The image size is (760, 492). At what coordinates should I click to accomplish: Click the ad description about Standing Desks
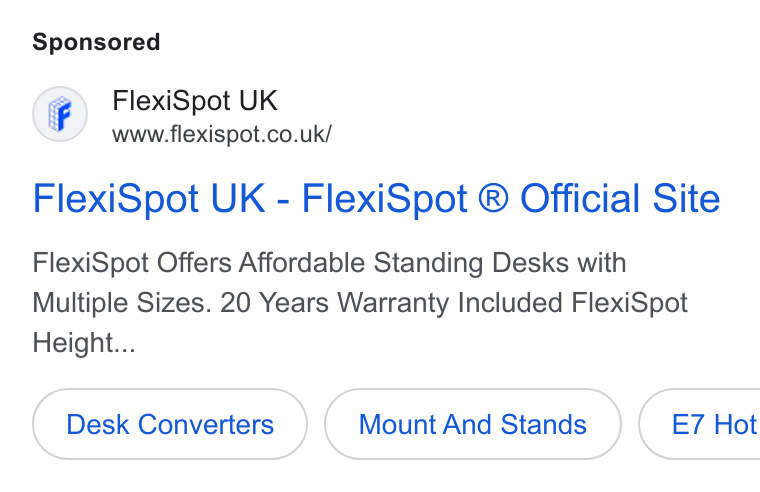(360, 302)
